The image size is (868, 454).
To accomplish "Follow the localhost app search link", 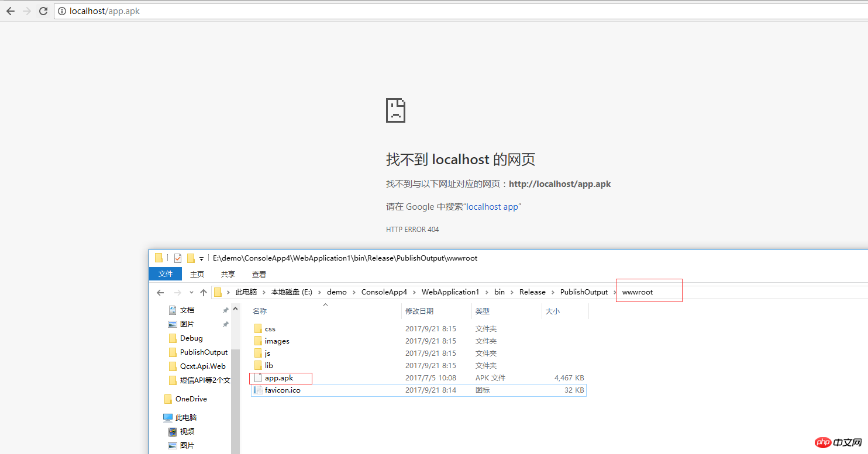I will coord(492,206).
